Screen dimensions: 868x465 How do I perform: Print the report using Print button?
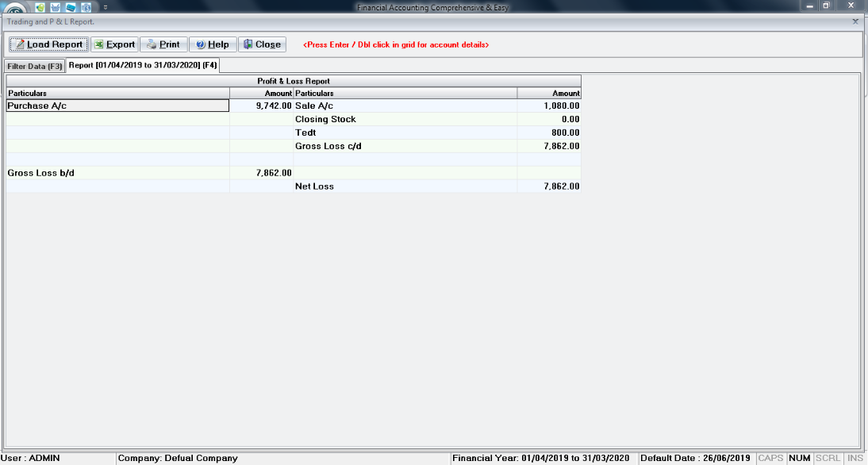coord(163,44)
